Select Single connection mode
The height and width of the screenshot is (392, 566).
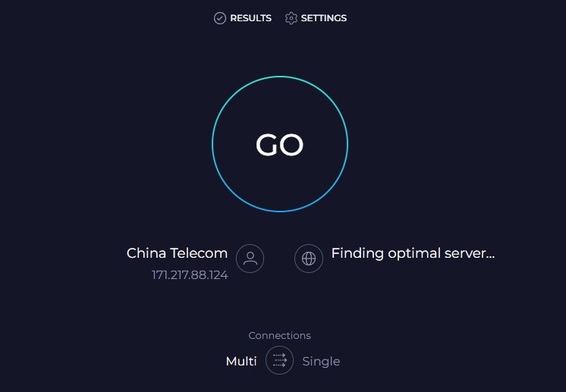pyautogui.click(x=321, y=361)
